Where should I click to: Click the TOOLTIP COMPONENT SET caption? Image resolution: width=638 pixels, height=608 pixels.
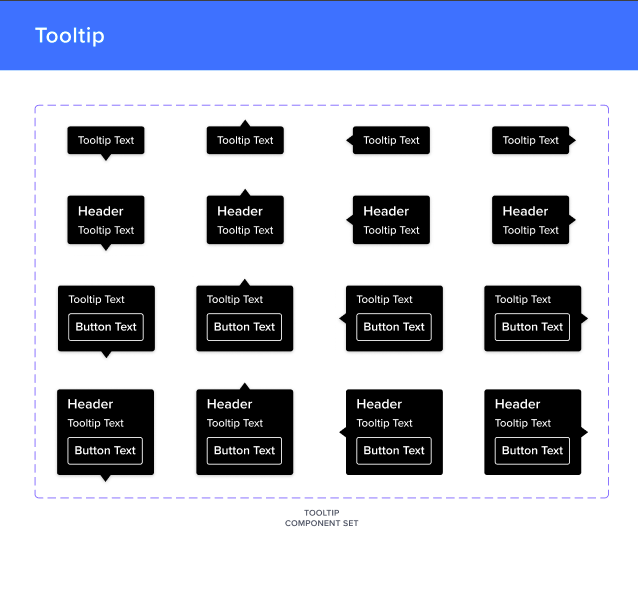321,518
